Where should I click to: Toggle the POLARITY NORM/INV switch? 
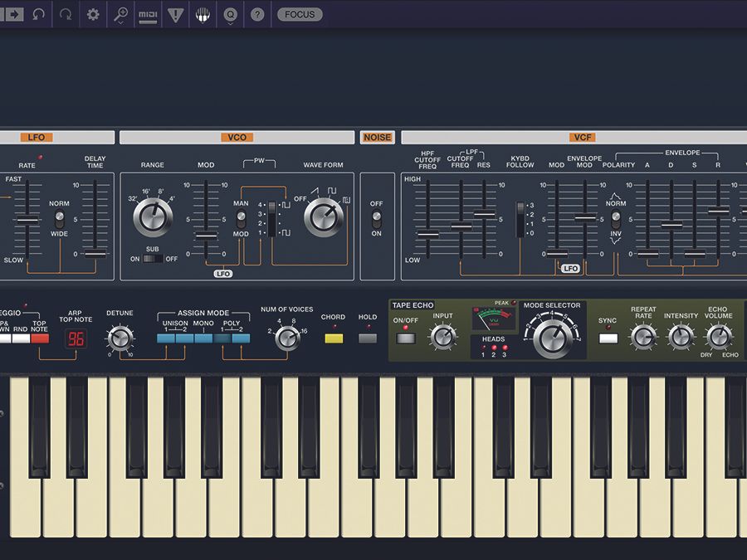pyautogui.click(x=616, y=218)
